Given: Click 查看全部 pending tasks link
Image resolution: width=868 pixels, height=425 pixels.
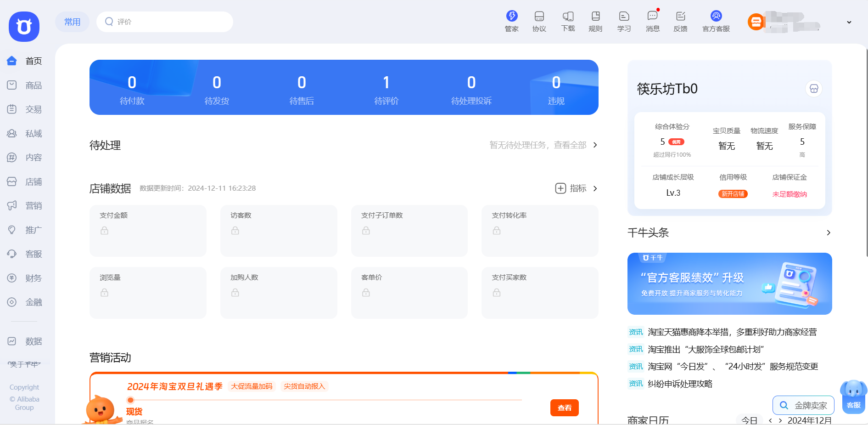Looking at the screenshot, I should coord(570,145).
